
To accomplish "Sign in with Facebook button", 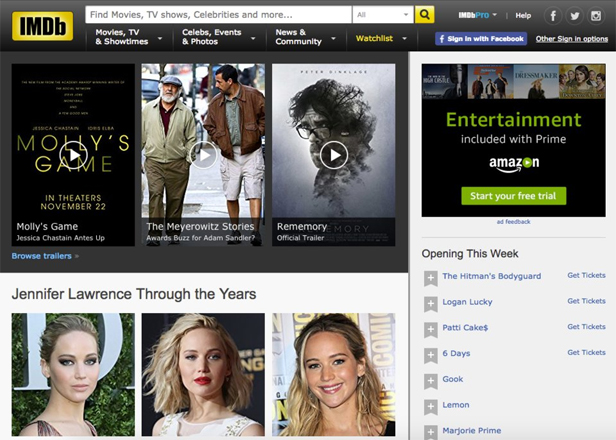I will [x=481, y=38].
